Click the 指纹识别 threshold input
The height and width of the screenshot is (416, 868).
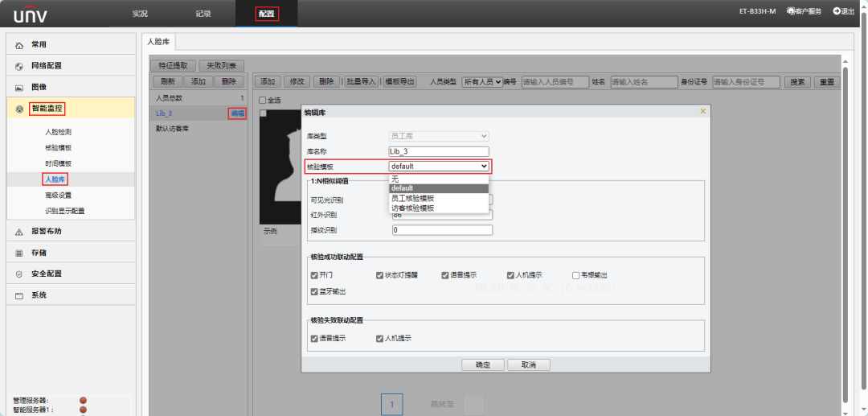pos(442,230)
